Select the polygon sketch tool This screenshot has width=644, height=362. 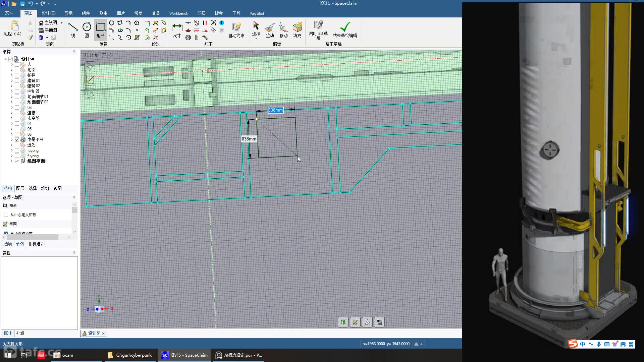[x=137, y=23]
